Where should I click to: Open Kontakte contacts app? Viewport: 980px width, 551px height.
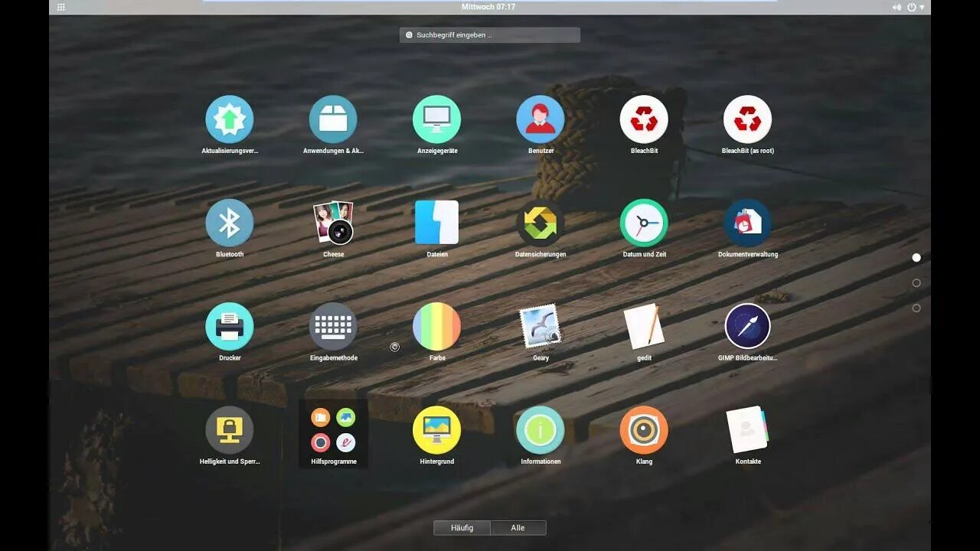747,429
